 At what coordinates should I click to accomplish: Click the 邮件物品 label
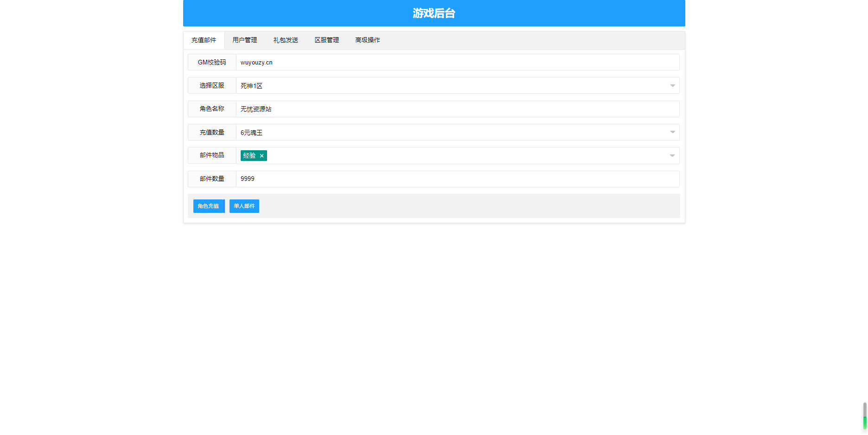pyautogui.click(x=212, y=155)
